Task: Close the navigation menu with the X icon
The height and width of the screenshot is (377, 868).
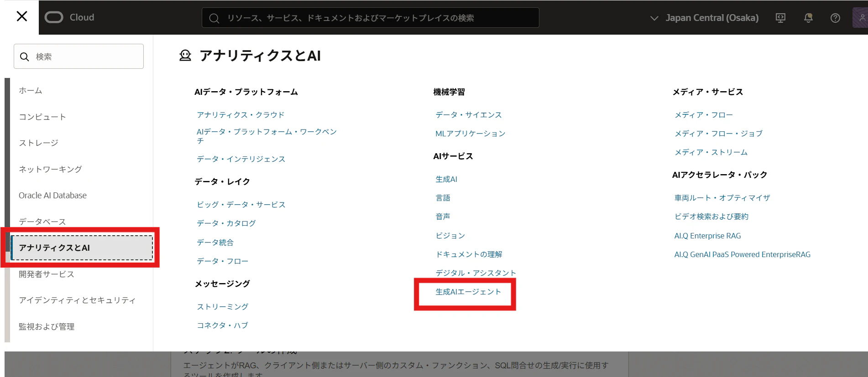Action: coord(21,17)
